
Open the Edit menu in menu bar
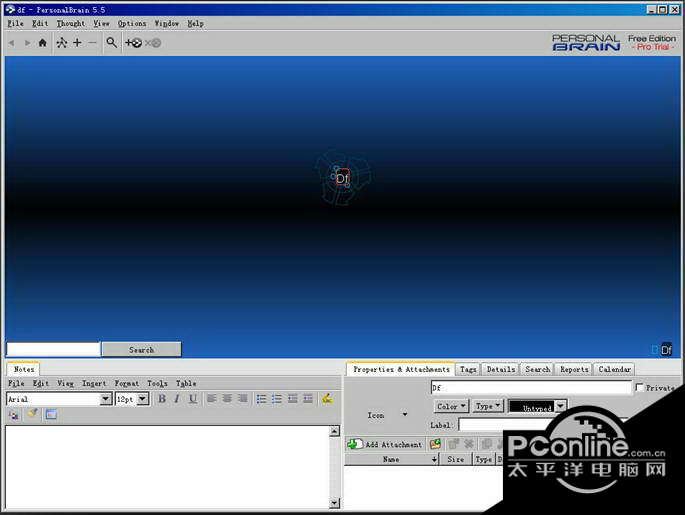[40, 24]
